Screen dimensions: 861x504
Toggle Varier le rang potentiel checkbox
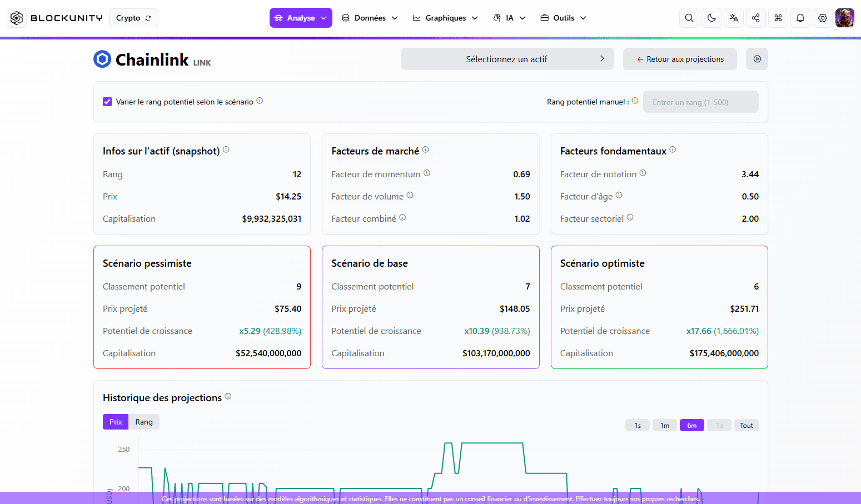tap(107, 102)
